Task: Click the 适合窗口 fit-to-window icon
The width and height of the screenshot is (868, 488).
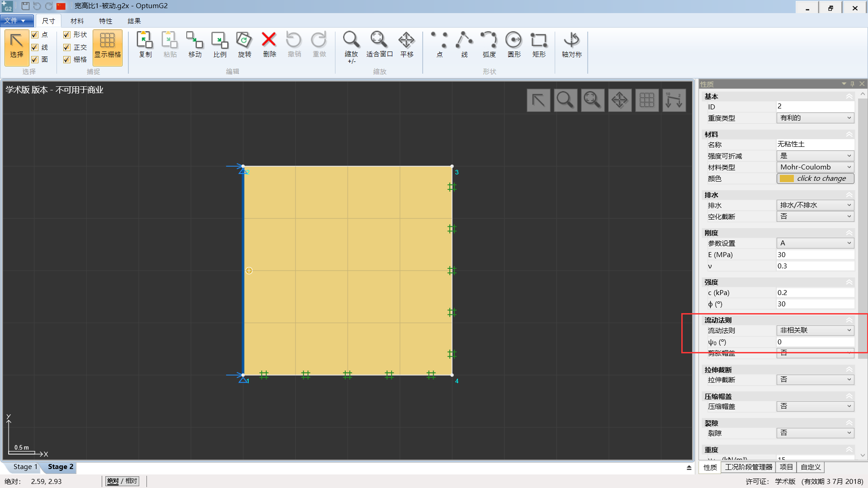Action: click(x=379, y=45)
